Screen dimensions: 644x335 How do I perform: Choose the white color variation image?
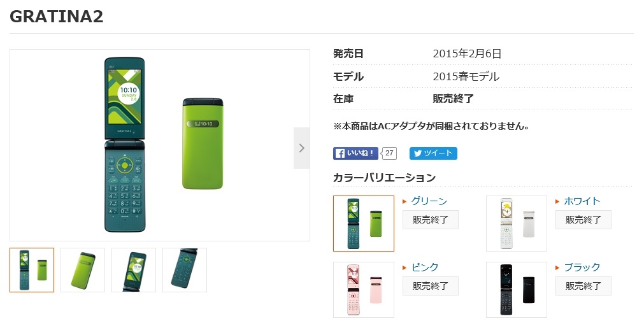517,224
